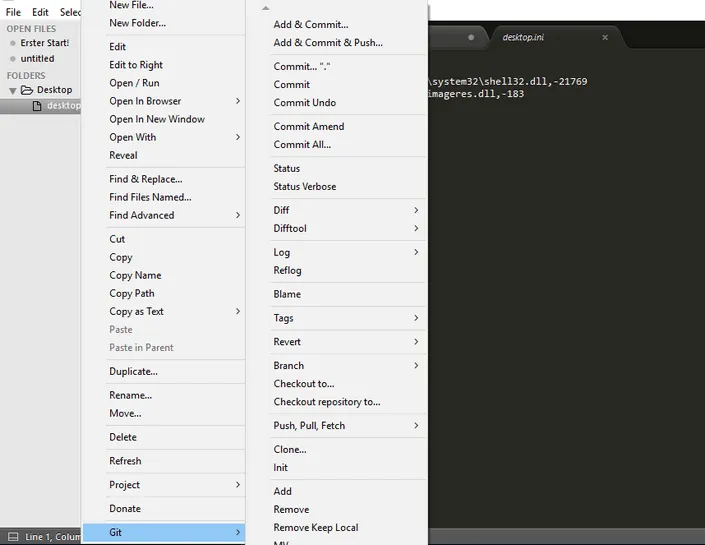This screenshot has height=545, width=705.
Task: Expand the Diff submenu arrow
Action: pos(416,210)
